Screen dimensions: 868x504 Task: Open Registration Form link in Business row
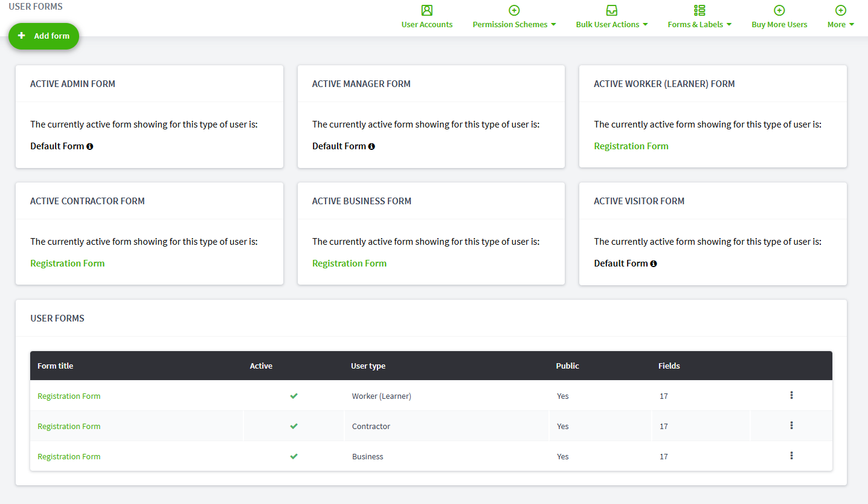(x=69, y=456)
